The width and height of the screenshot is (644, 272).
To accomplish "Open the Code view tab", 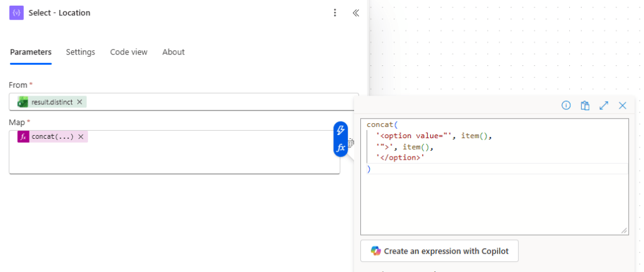I will (x=128, y=52).
